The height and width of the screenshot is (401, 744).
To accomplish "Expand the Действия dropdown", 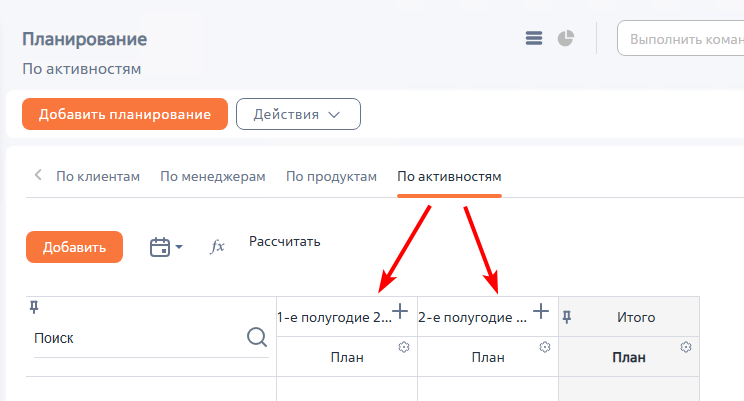I will 298,114.
